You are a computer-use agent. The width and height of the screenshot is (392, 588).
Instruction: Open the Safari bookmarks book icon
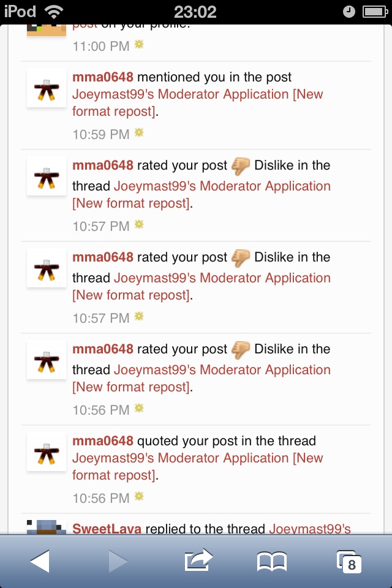click(x=271, y=561)
